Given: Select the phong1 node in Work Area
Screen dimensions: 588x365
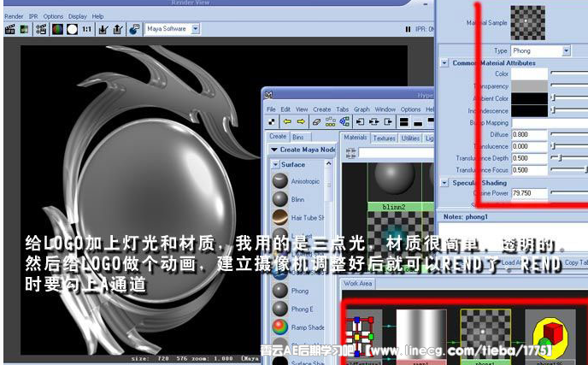Looking at the screenshot, I should (485, 337).
